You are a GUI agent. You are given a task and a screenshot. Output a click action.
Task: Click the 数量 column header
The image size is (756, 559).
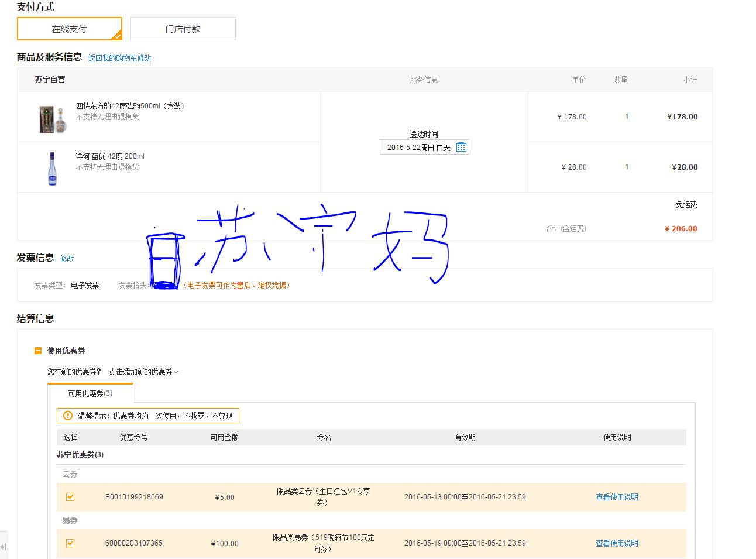[x=621, y=80]
